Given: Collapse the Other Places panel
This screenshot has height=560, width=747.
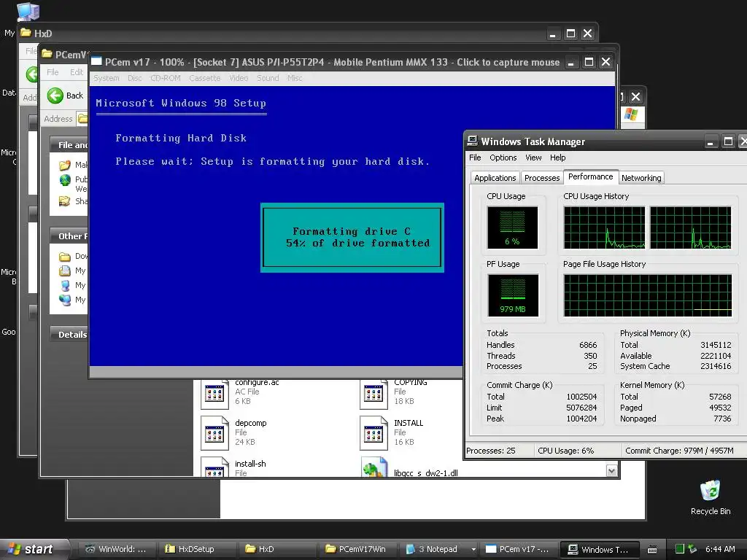Looking at the screenshot, I should [x=69, y=236].
